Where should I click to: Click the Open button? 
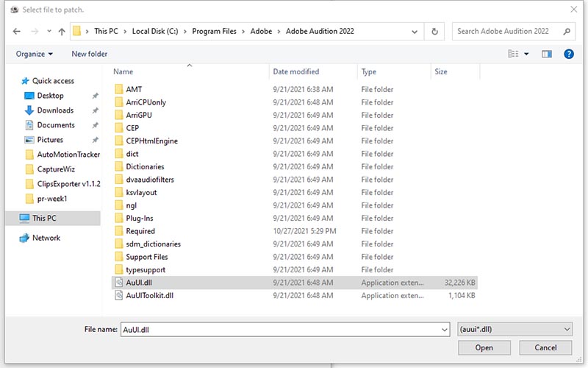point(484,347)
